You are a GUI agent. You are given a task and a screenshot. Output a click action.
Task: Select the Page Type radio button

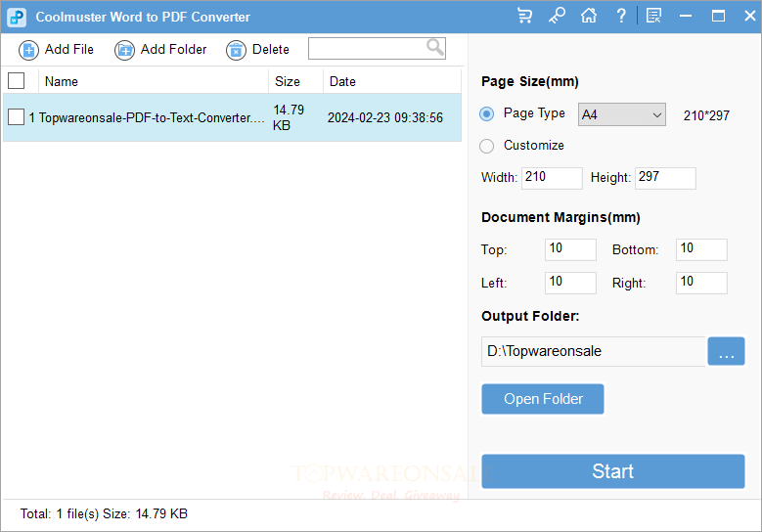coord(486,113)
